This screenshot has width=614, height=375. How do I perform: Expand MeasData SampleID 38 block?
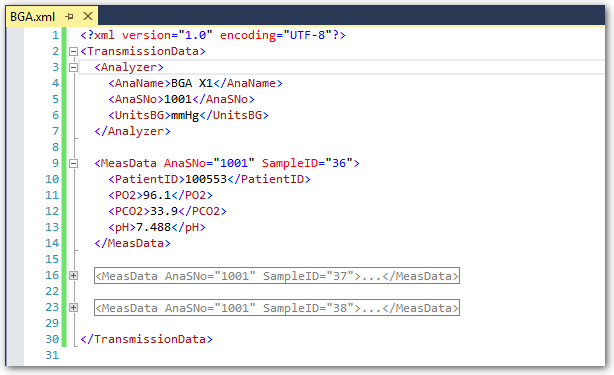73,308
